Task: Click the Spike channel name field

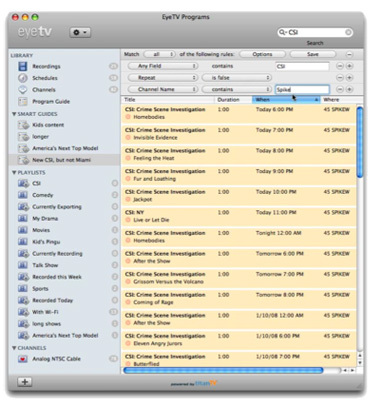Action: pyautogui.click(x=302, y=90)
